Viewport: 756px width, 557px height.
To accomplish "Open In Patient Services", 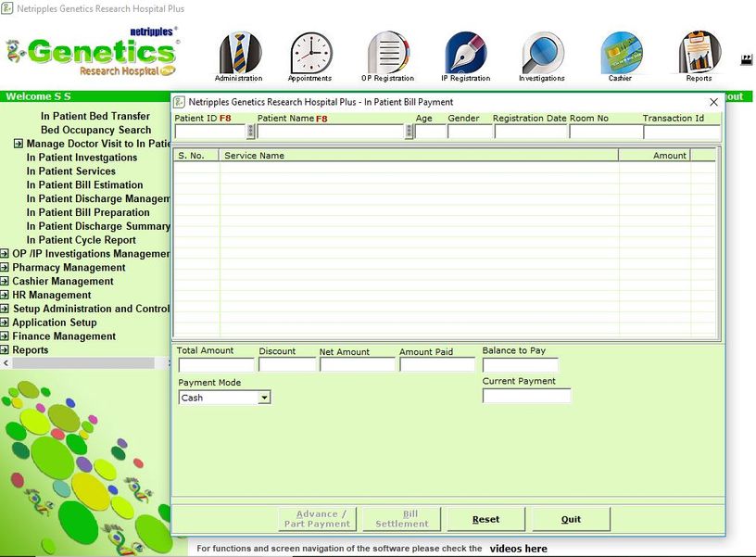I will coord(70,171).
